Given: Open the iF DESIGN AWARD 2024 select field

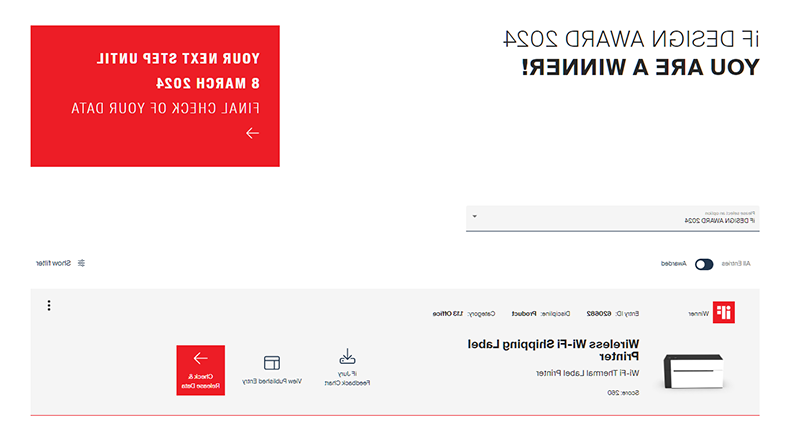Looking at the screenshot, I should click(613, 218).
